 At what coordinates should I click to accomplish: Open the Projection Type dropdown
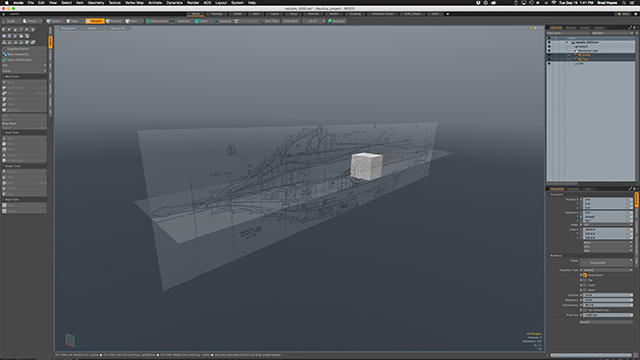pos(608,270)
